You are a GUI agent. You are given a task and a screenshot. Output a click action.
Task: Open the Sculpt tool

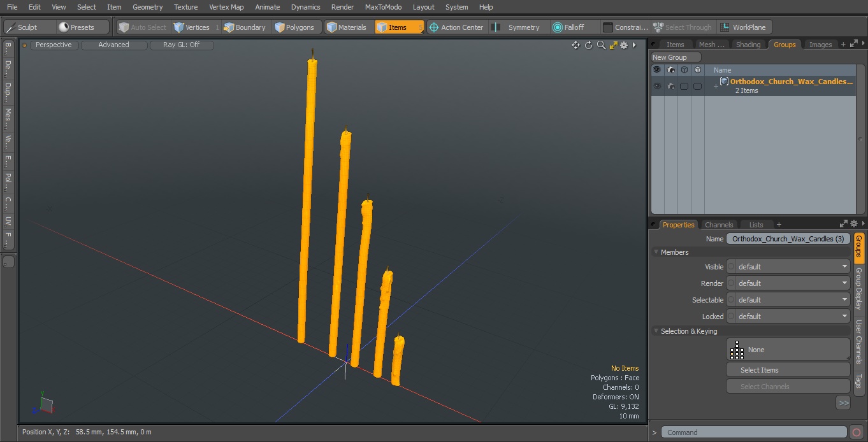click(29, 27)
